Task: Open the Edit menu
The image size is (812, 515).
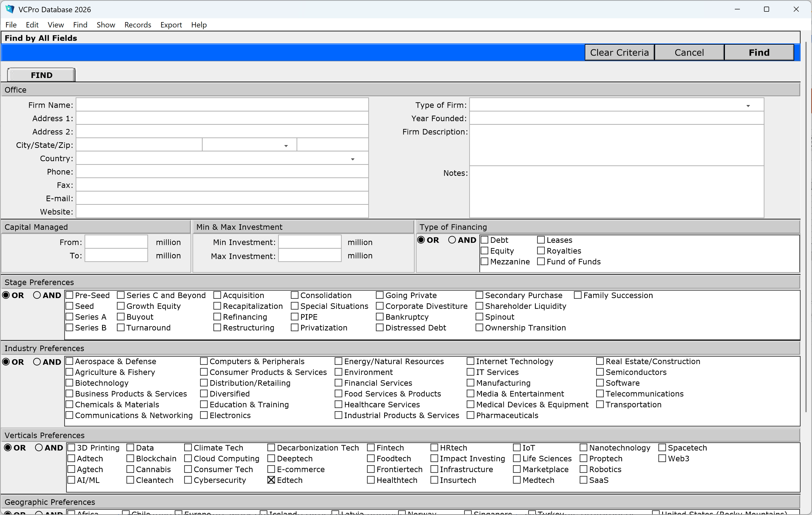Action: [x=32, y=25]
